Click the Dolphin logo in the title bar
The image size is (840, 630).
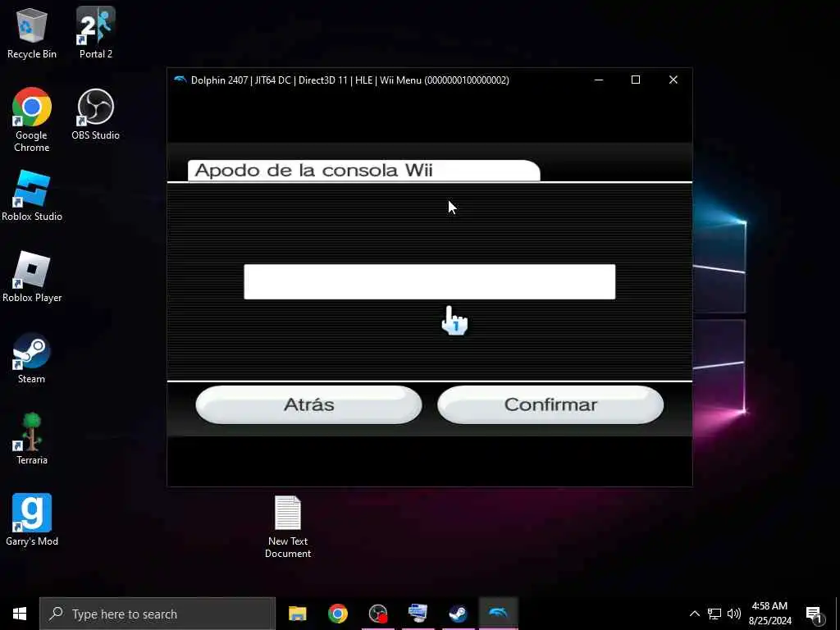(180, 80)
